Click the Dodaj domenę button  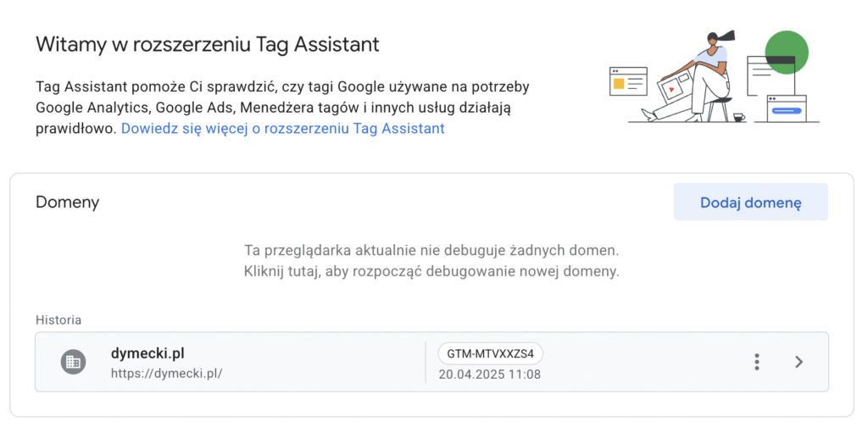pos(751,203)
